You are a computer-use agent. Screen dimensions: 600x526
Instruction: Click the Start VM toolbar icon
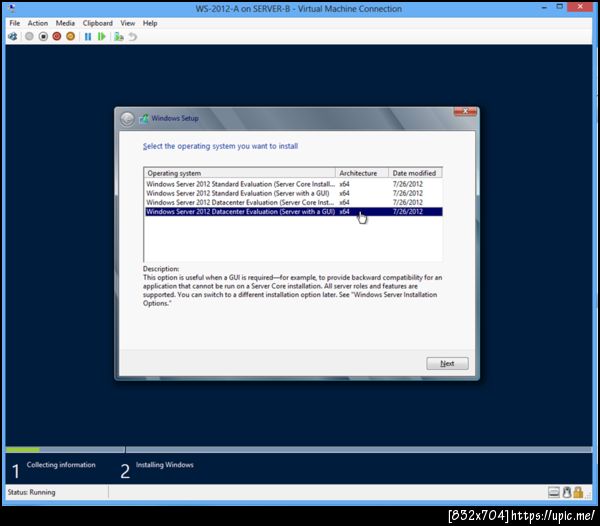click(x=29, y=37)
